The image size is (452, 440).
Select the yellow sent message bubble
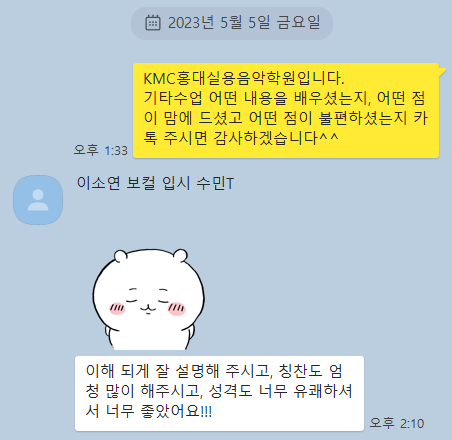(286, 110)
